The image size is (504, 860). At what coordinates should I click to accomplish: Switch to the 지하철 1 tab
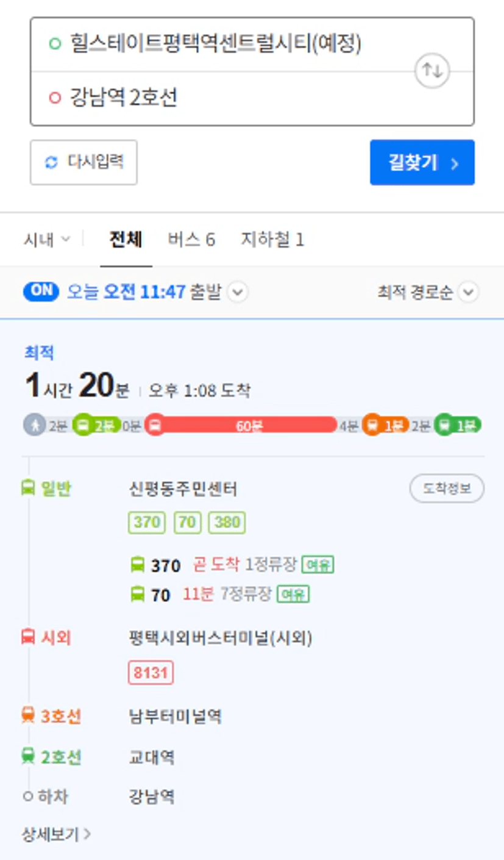[272, 240]
